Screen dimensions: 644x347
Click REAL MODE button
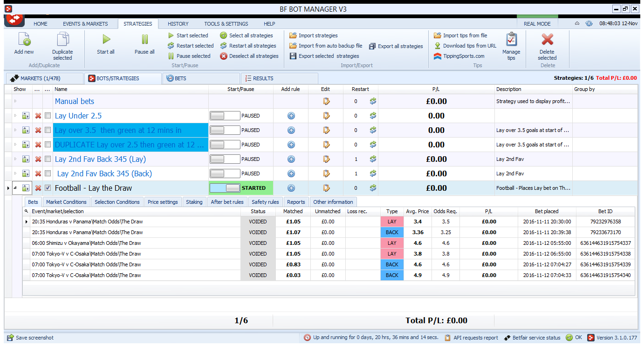(x=537, y=24)
